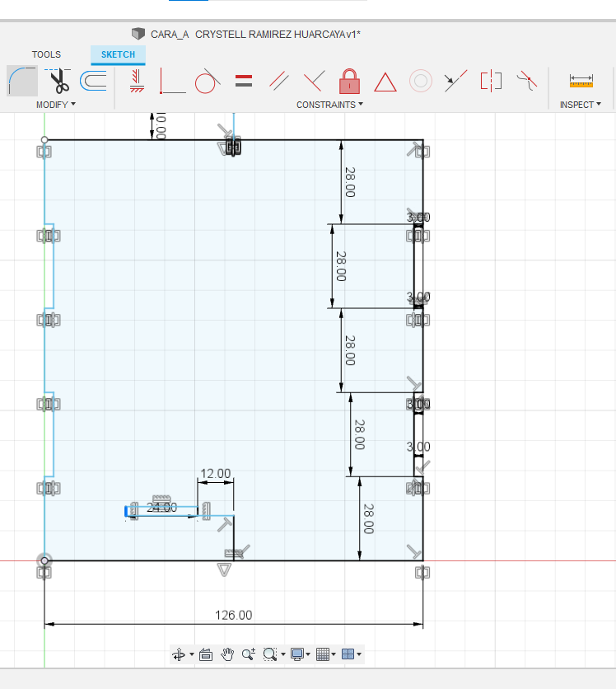616x689 pixels.
Task: Click the document cube icon beside CARA_A
Action: point(138,34)
